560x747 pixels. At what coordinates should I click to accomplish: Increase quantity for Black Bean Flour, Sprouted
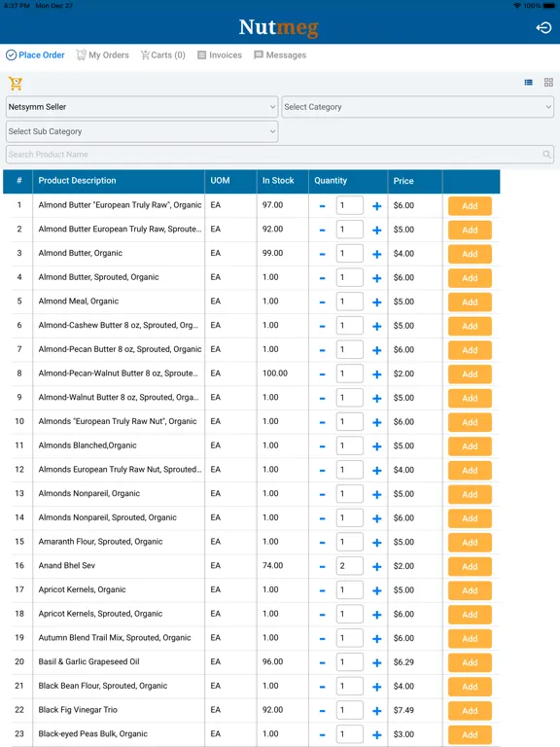point(376,688)
